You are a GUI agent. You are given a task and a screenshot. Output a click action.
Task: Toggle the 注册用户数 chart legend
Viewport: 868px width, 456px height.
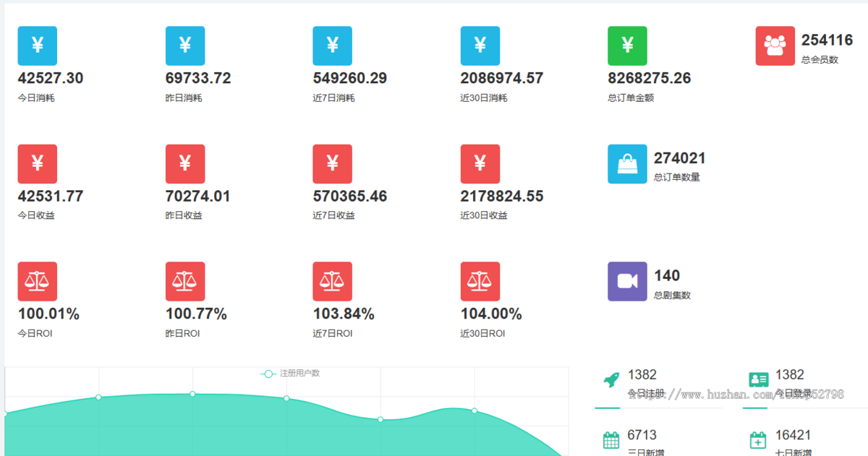[291, 374]
